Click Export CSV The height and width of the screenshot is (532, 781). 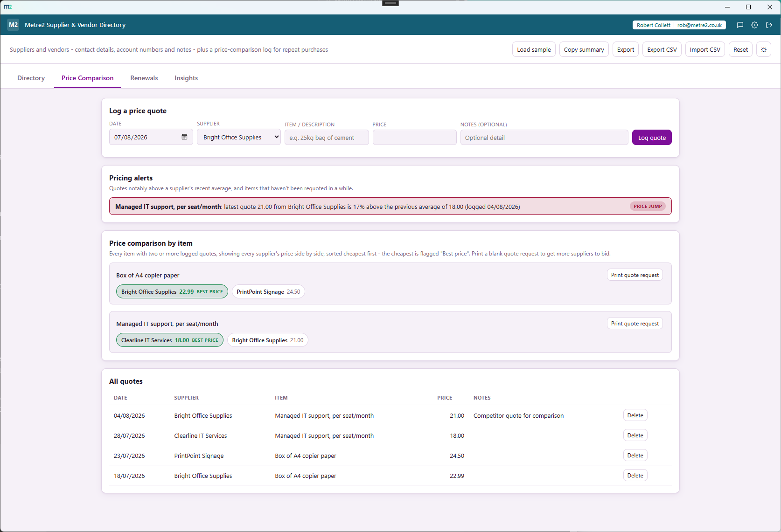coord(662,49)
